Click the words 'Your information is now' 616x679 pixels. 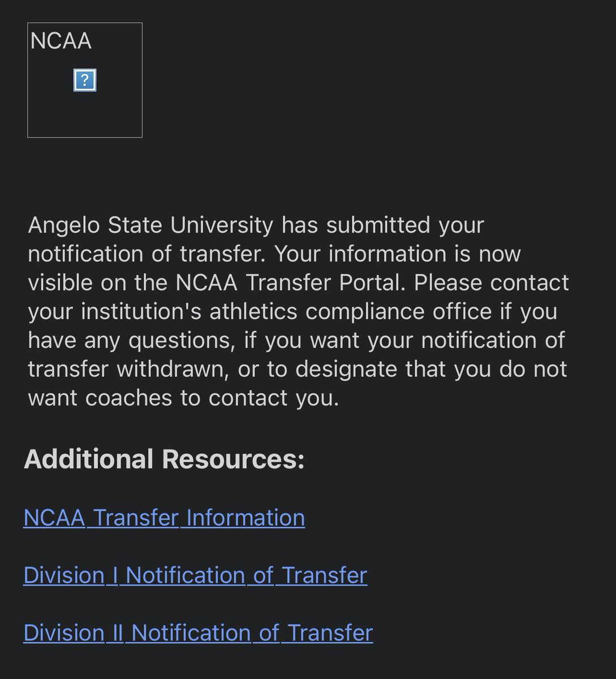[x=398, y=254]
